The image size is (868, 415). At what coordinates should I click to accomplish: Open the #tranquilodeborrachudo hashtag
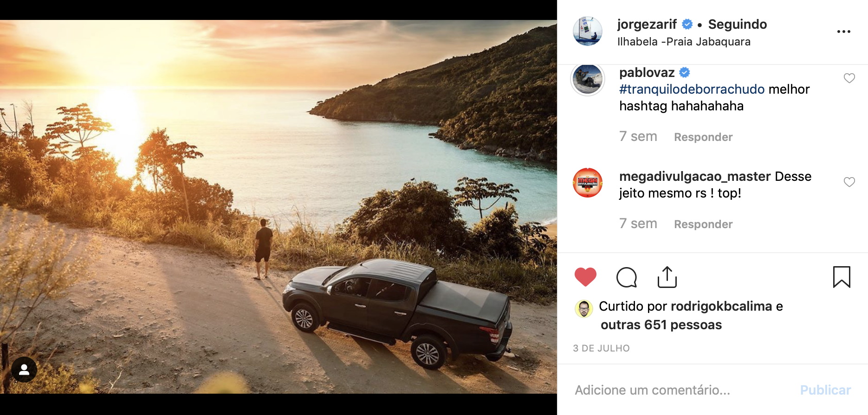click(x=692, y=89)
